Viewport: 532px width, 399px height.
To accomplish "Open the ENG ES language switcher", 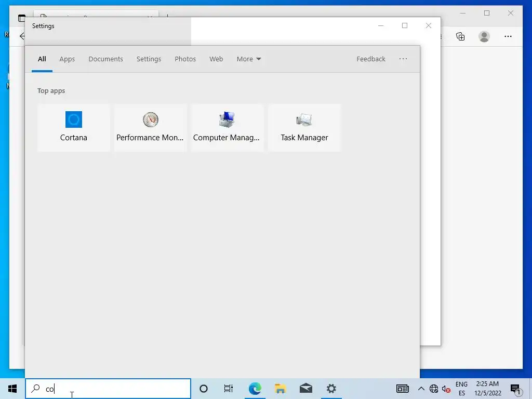I will point(461,389).
